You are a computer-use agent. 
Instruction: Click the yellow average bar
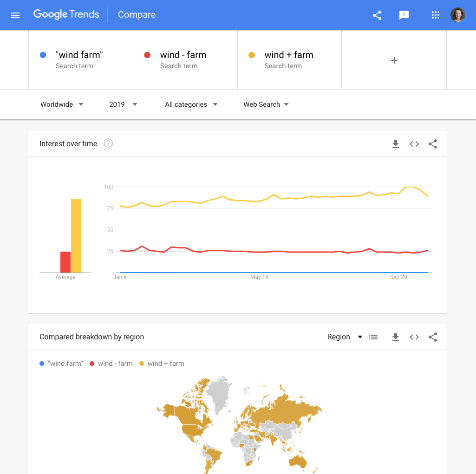tap(76, 236)
